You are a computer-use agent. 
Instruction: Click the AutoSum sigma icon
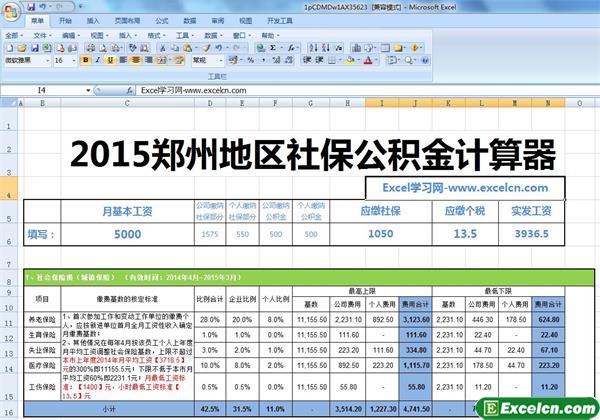273,48
